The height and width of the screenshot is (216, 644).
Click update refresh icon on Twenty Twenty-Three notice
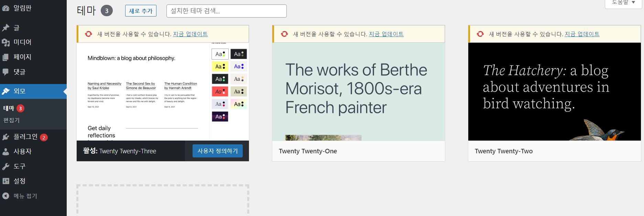point(89,34)
